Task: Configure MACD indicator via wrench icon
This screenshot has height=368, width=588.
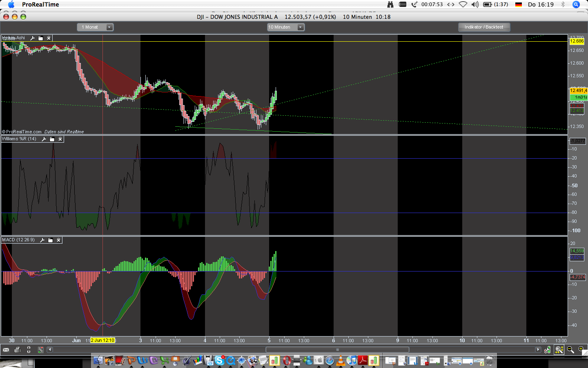Action: (42, 240)
